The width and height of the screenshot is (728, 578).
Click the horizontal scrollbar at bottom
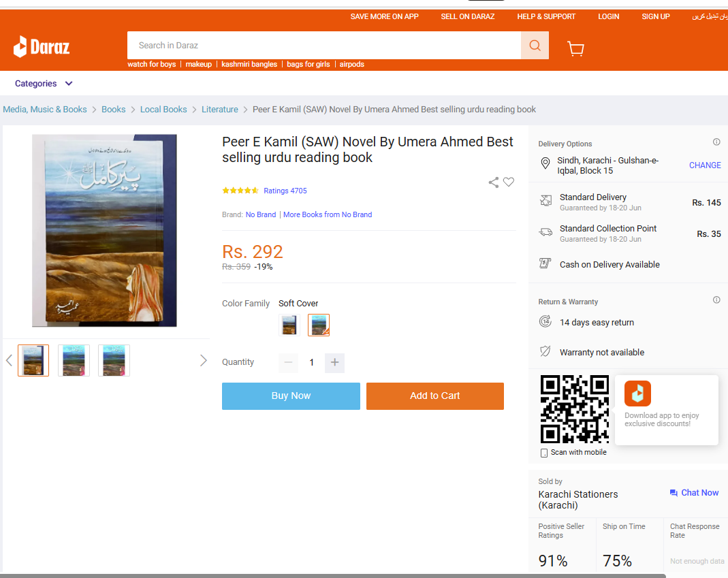coord(333,576)
